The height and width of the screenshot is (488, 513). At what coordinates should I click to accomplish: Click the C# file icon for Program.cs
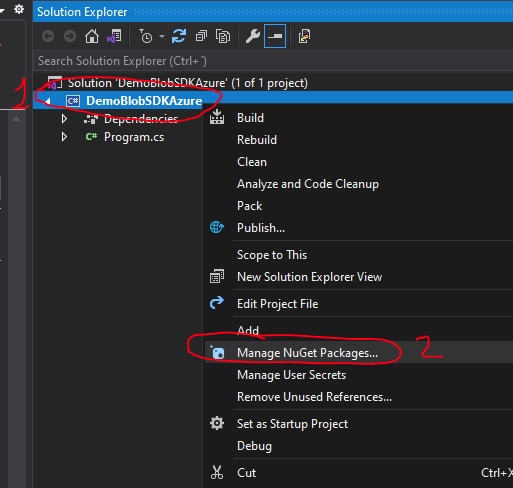tap(91, 137)
